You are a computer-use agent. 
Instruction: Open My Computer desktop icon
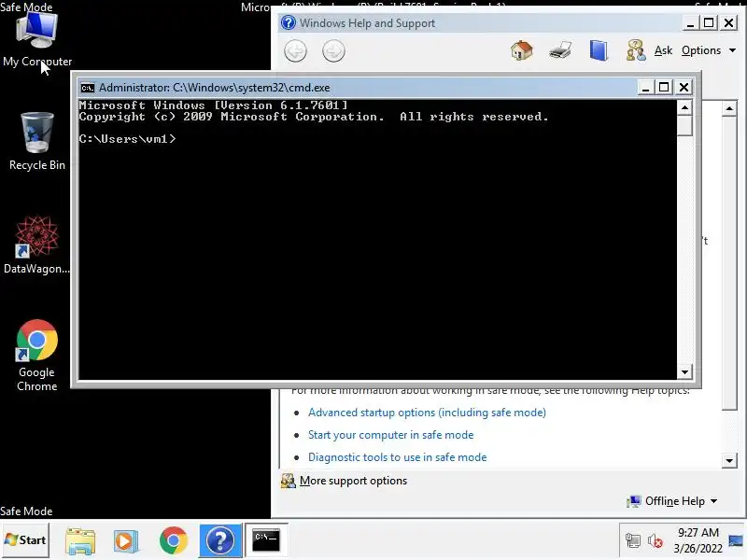37,39
